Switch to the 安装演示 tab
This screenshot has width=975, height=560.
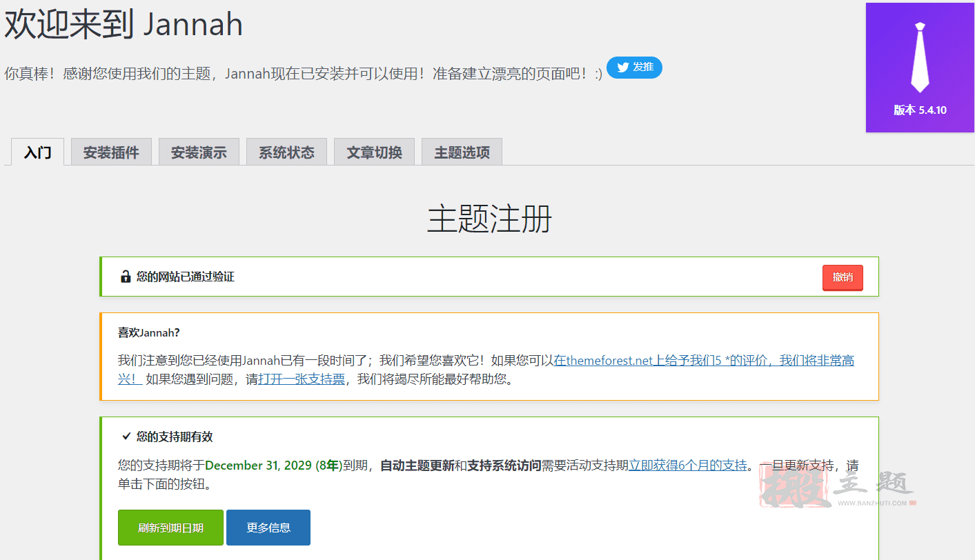pyautogui.click(x=199, y=152)
